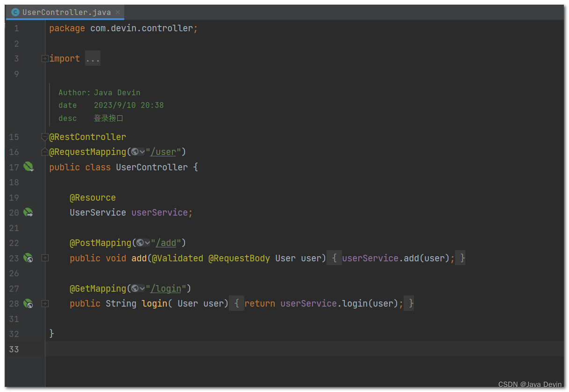Click the @Resource annotation
Screen dimensions: 569x392
click(x=93, y=197)
